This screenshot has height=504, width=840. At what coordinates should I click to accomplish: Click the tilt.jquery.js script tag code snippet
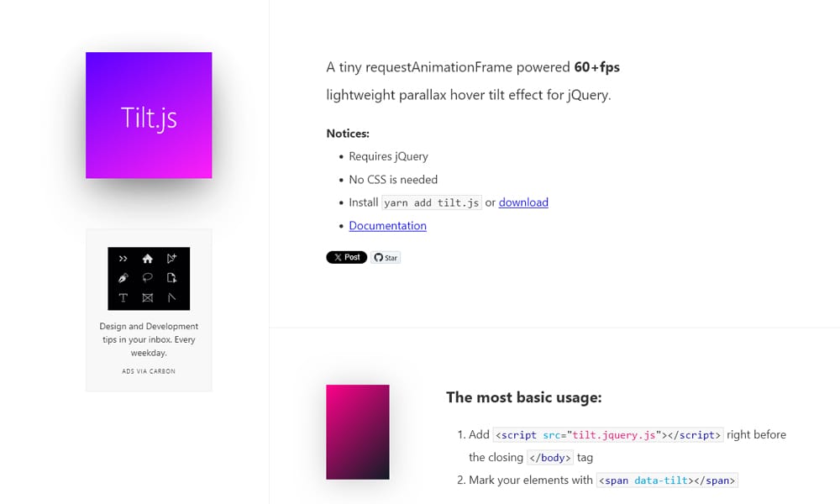[607, 434]
